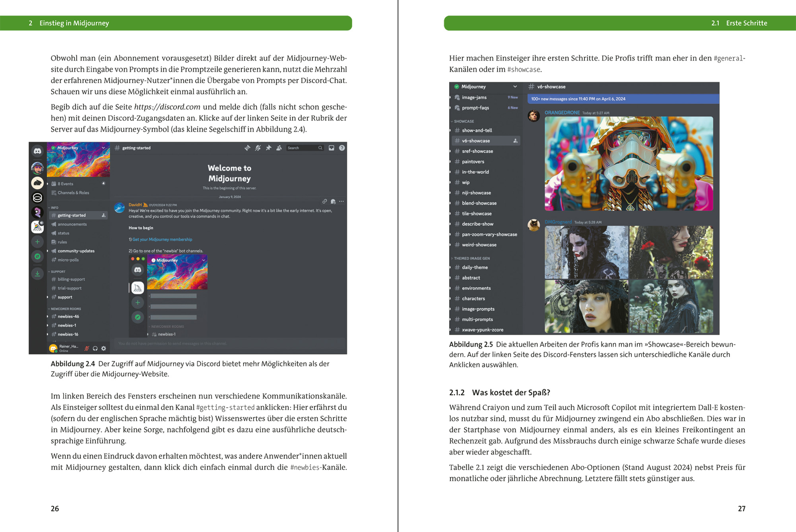This screenshot has width=796, height=532.
Task: Open Channels & Roles entry
Action: pos(79,192)
